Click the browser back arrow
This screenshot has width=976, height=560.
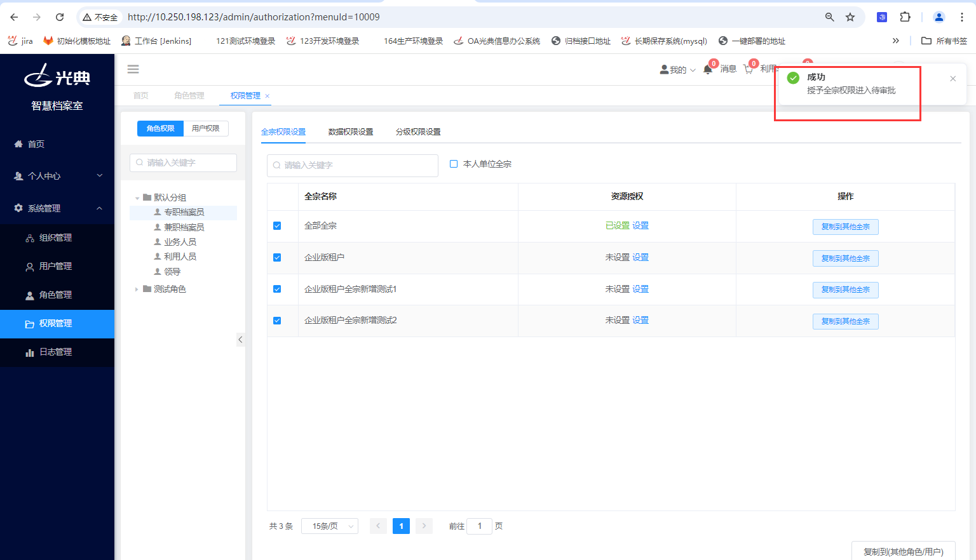(x=14, y=17)
